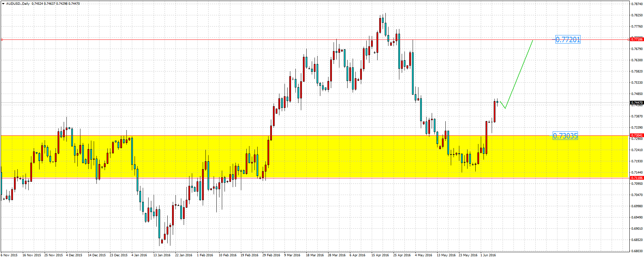
Task: Click the red 0.77186 price tag
Action: coord(637,39)
